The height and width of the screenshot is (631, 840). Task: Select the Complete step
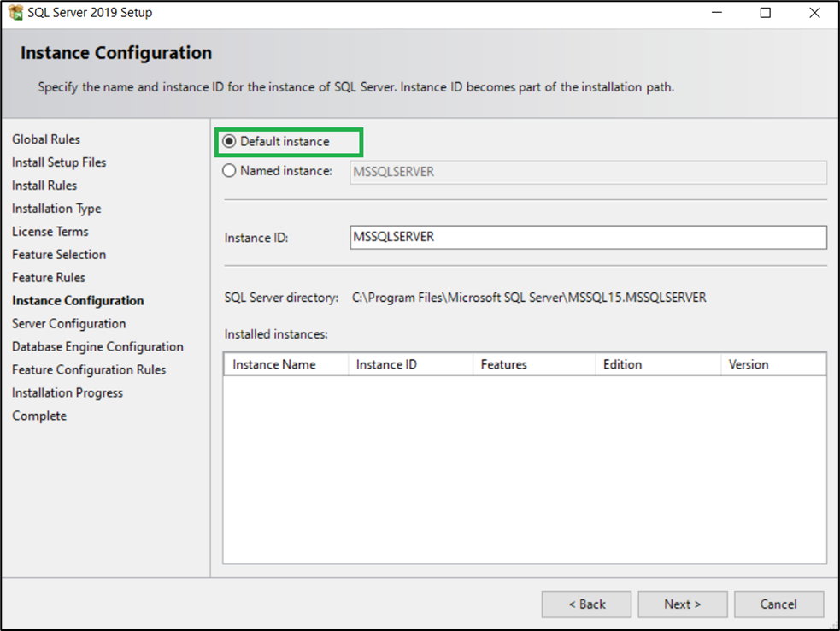point(39,416)
